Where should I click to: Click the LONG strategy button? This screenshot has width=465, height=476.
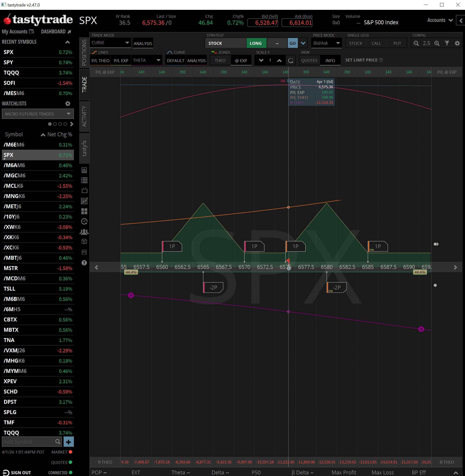click(255, 43)
